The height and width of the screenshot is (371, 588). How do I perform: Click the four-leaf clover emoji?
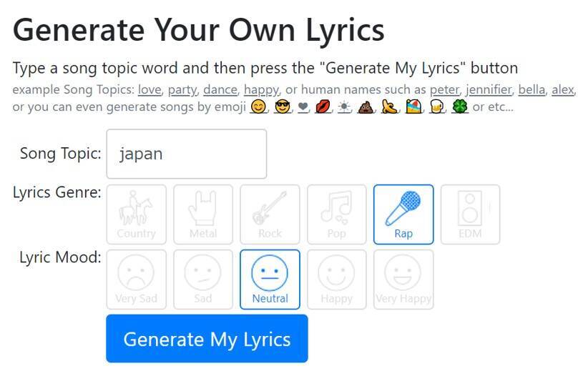(x=460, y=108)
